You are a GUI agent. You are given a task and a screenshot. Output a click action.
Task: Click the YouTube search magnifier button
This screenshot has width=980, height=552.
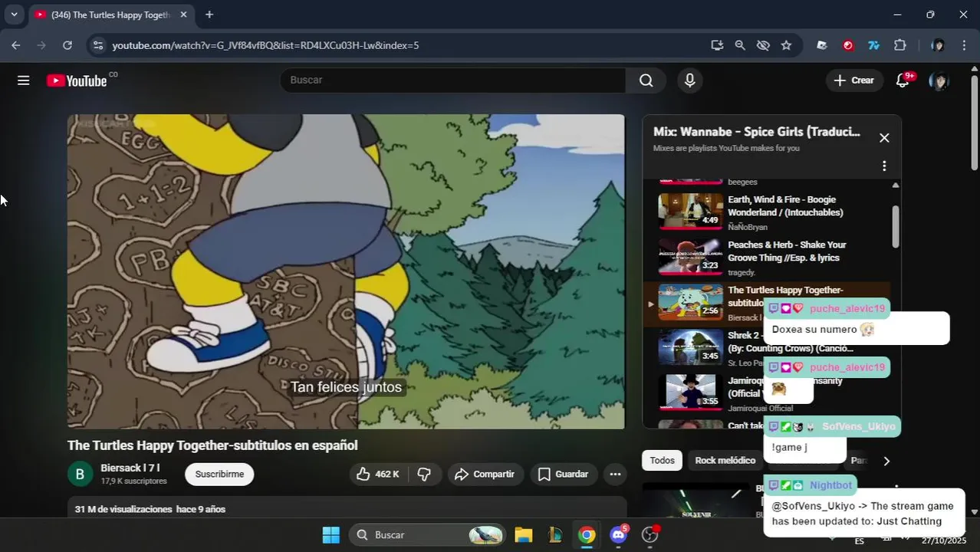click(646, 80)
